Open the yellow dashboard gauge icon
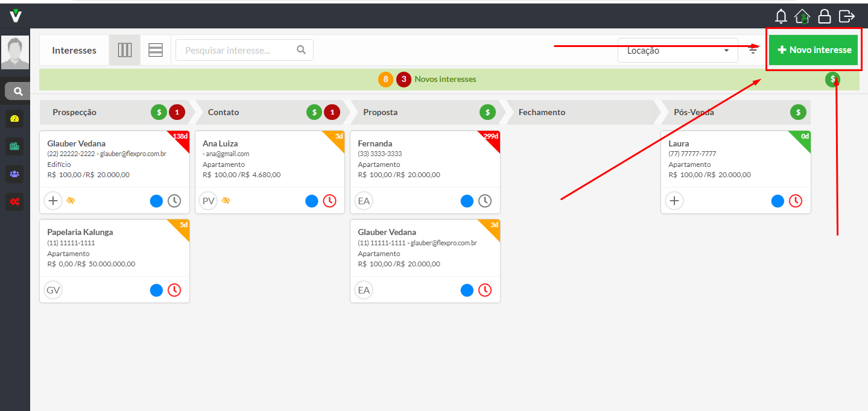The width and height of the screenshot is (868, 411). [15, 119]
